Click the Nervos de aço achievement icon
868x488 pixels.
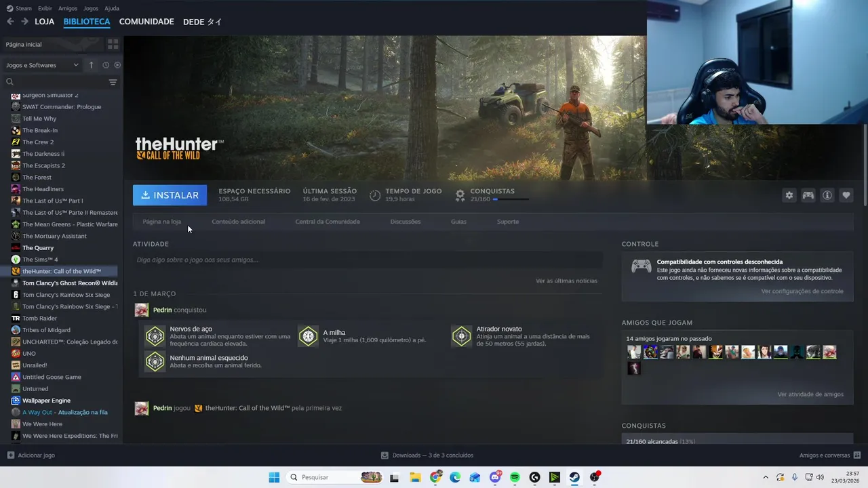click(x=155, y=336)
